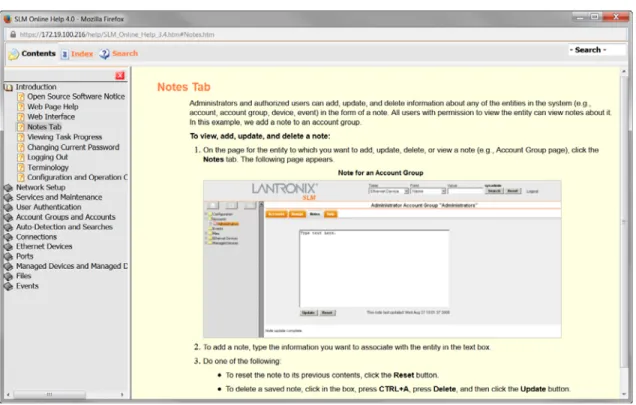
Task: Click inside the Search input field
Action: (597, 50)
